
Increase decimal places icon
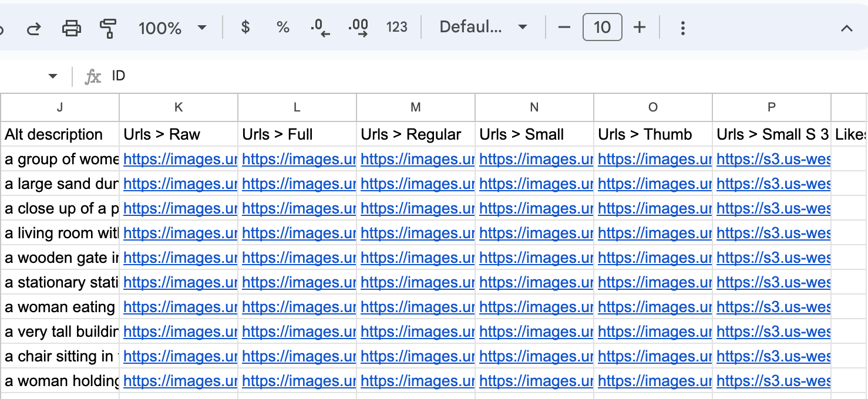[358, 27]
